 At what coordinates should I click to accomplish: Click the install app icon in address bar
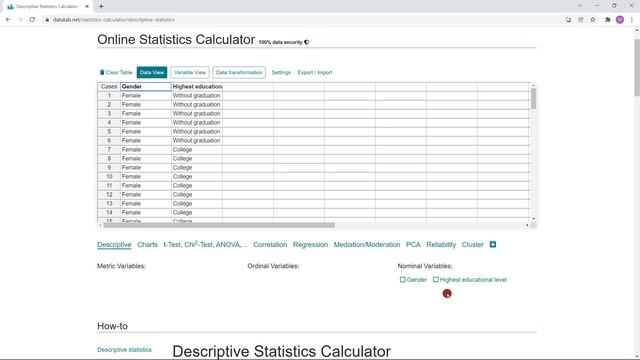(568, 20)
